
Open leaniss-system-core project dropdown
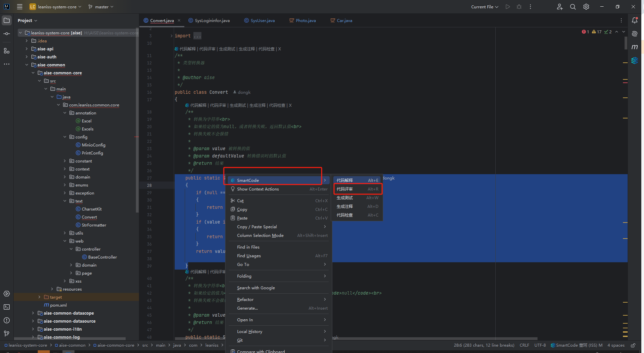point(55,7)
